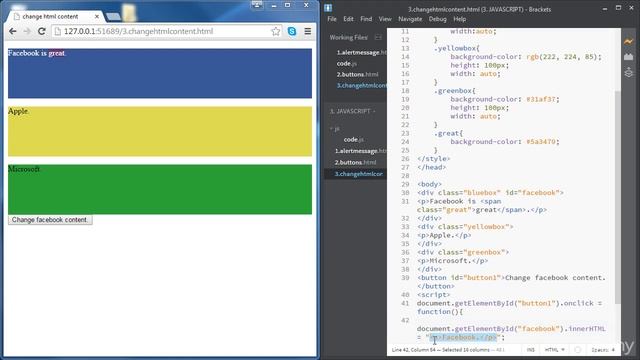640x360 pixels.
Task: Open code.js under the js folder
Action: click(353, 140)
